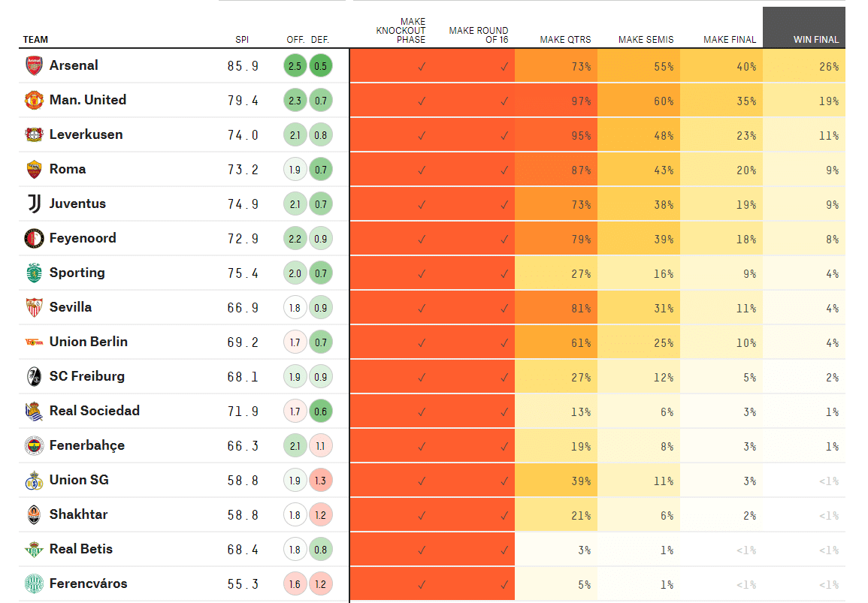Click Man. United's 97% make quarters cell
Viewport: 868px width, 603px height.
(556, 101)
